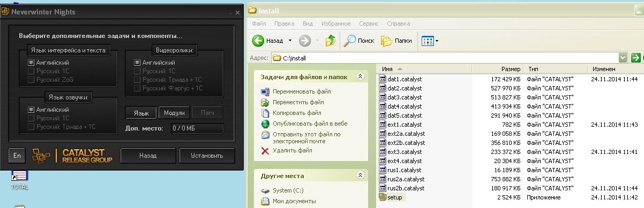The image size is (644, 208).
Task: Click the Go arrow next to address bar
Action: (x=635, y=58)
